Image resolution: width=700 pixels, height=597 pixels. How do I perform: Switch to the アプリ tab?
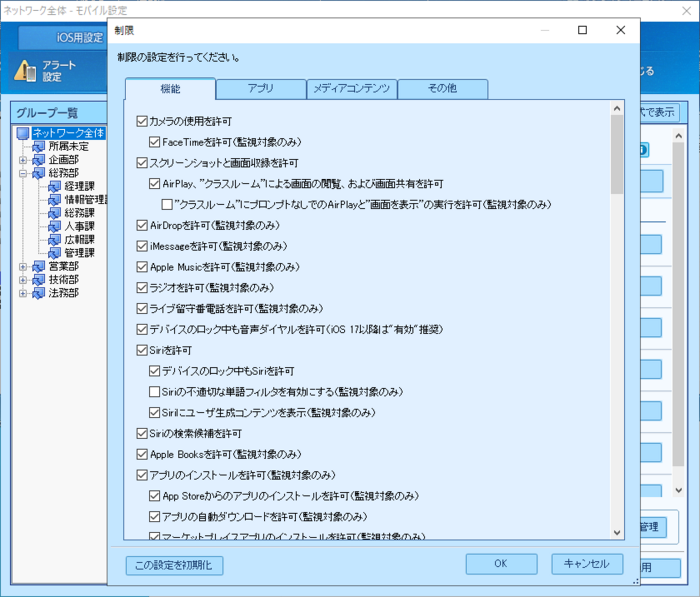tap(260, 89)
